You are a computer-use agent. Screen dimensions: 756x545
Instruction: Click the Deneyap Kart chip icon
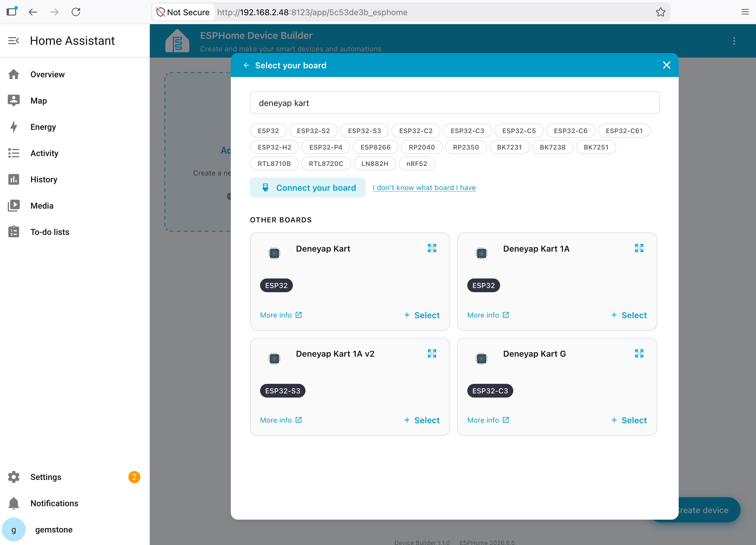point(274,253)
